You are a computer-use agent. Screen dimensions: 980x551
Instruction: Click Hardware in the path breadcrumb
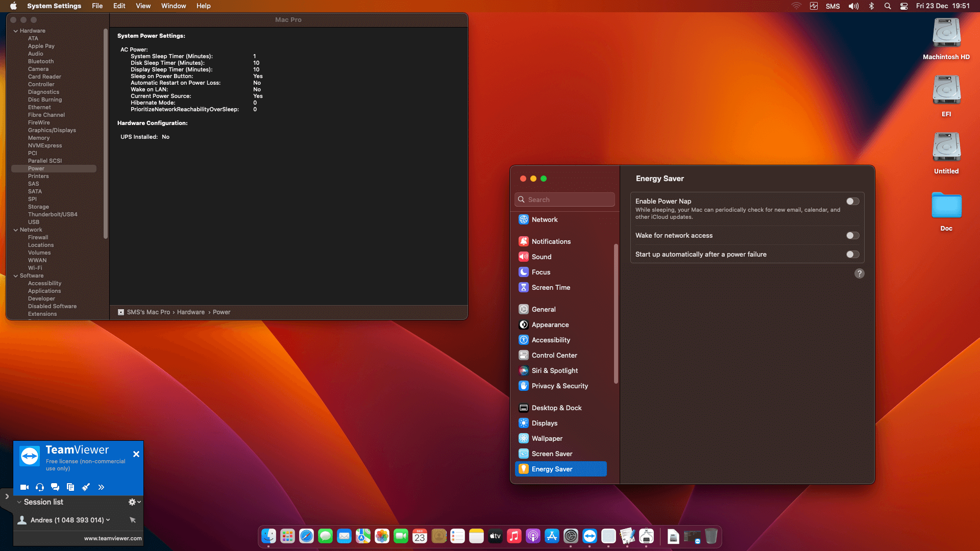(x=190, y=312)
